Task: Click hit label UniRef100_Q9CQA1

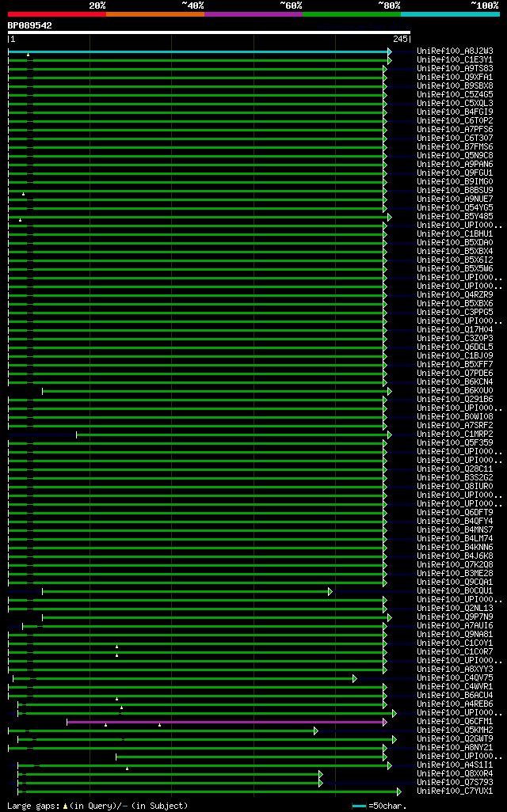Action: tap(456, 582)
